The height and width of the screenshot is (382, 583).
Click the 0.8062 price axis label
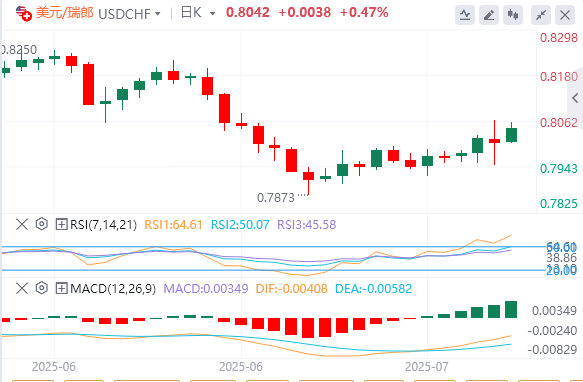coord(559,122)
